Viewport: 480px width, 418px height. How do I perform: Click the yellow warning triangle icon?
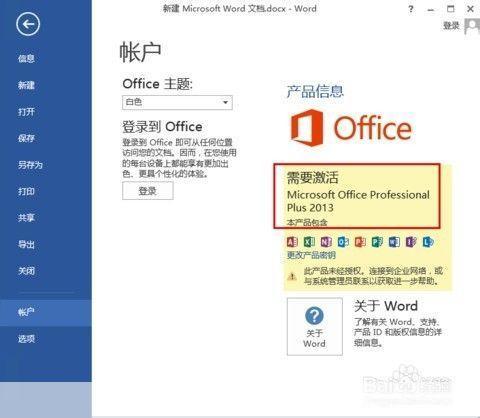(x=292, y=276)
